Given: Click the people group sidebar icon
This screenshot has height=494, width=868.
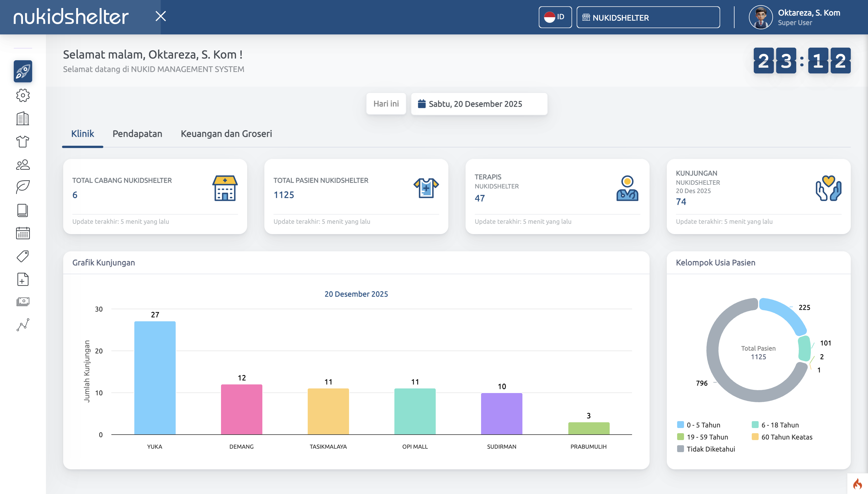Looking at the screenshot, I should click(23, 165).
